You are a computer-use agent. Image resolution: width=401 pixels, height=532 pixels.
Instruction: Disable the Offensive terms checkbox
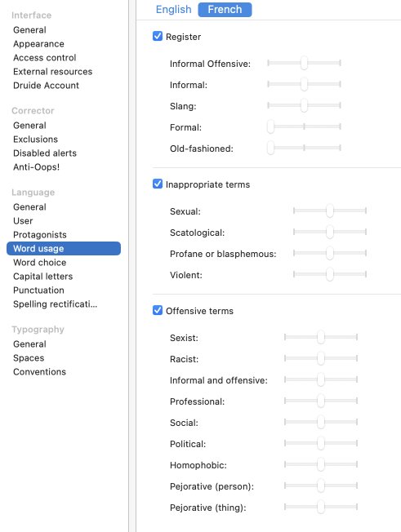[158, 310]
